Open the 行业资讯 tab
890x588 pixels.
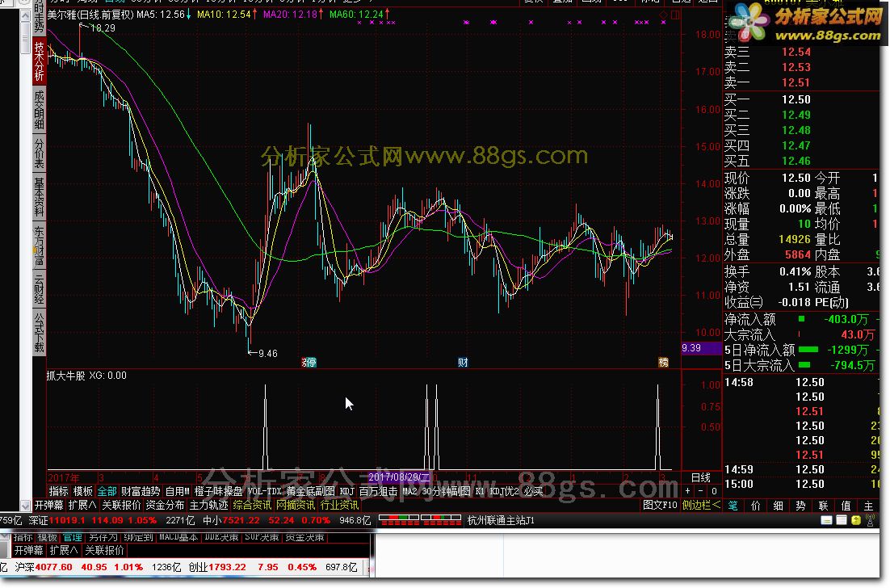click(339, 505)
